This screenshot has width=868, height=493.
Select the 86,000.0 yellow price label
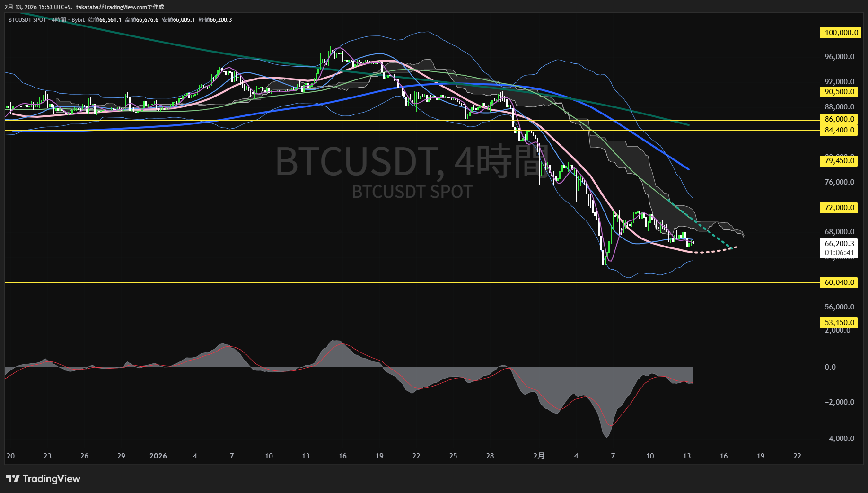[x=839, y=119]
